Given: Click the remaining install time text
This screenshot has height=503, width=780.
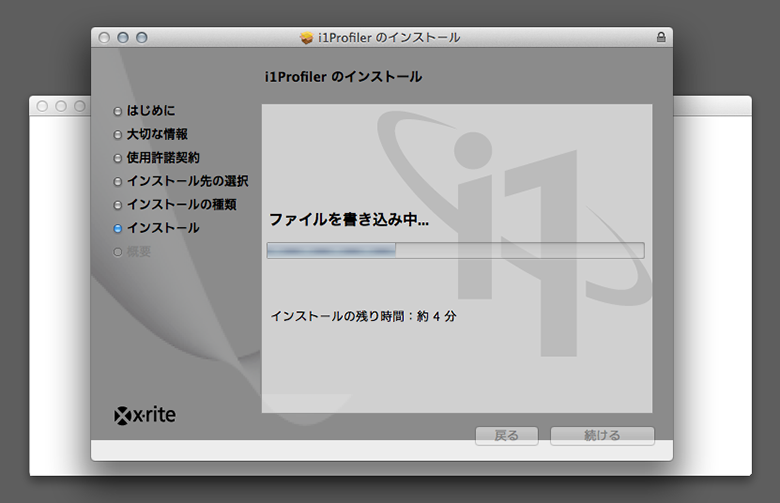Looking at the screenshot, I should [363, 316].
